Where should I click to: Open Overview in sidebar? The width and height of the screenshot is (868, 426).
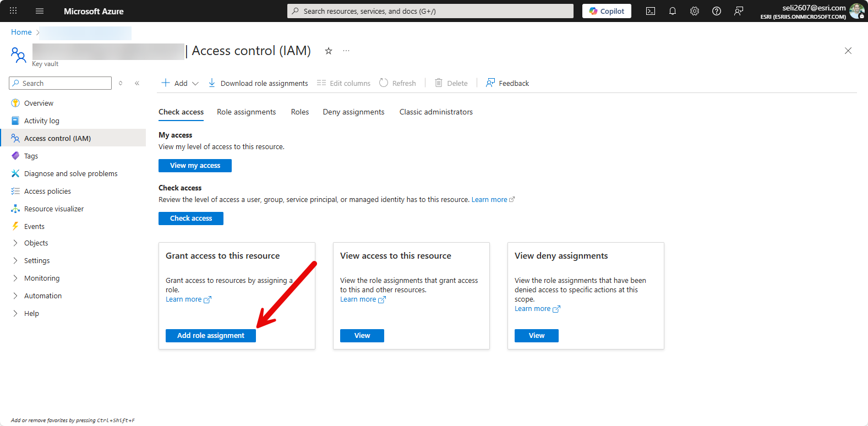73,103
